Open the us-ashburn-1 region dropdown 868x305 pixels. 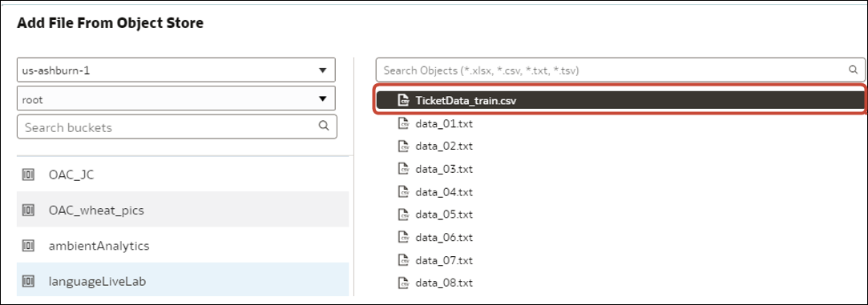tap(176, 70)
